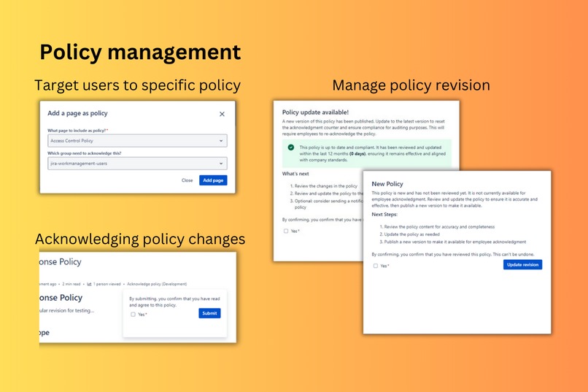Click the '2 min read' text
This screenshot has width=588, height=392.
(71, 284)
